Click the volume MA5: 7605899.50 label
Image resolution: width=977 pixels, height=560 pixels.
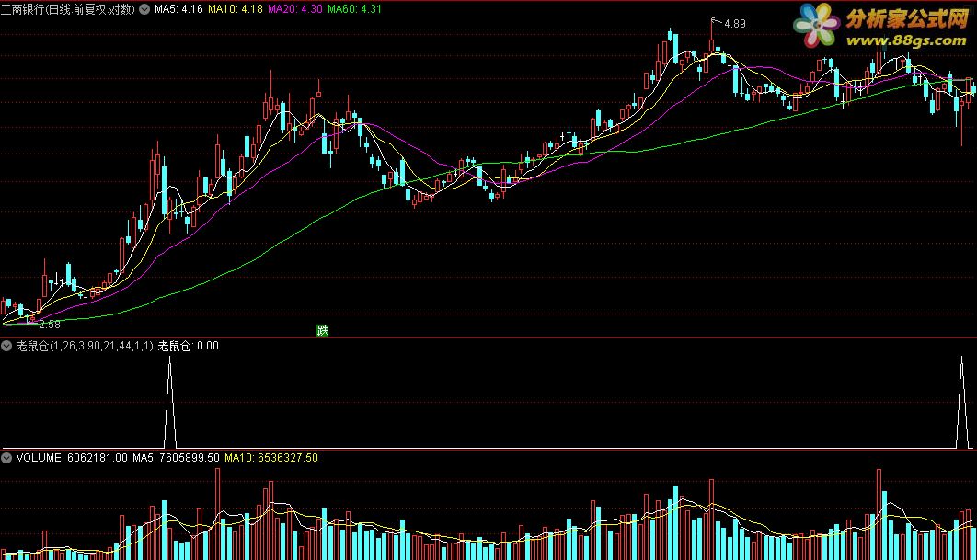(176, 458)
